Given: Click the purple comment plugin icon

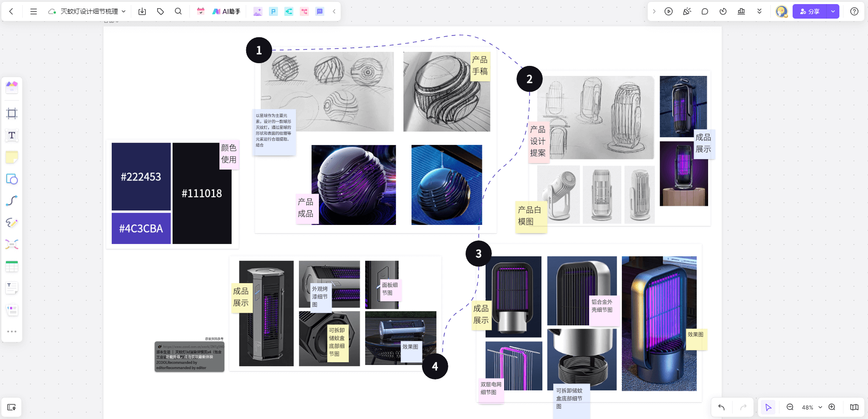Looking at the screenshot, I should coord(320,11).
